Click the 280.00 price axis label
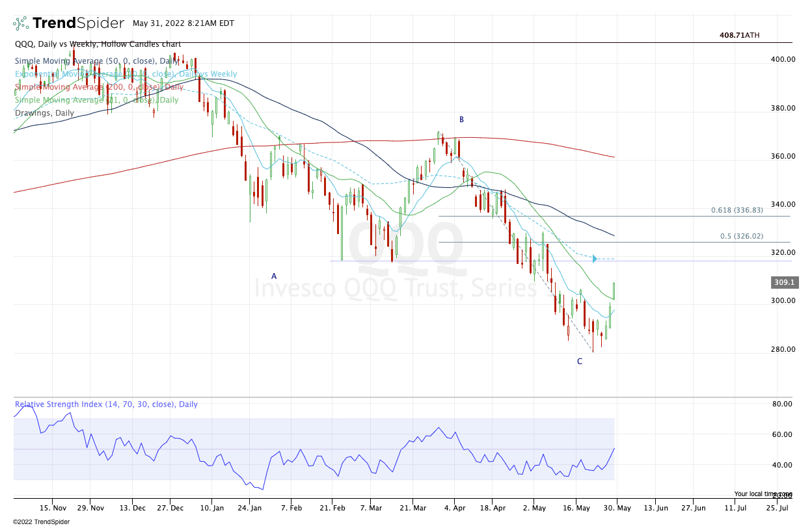Viewport: 812px width, 528px height. click(783, 349)
